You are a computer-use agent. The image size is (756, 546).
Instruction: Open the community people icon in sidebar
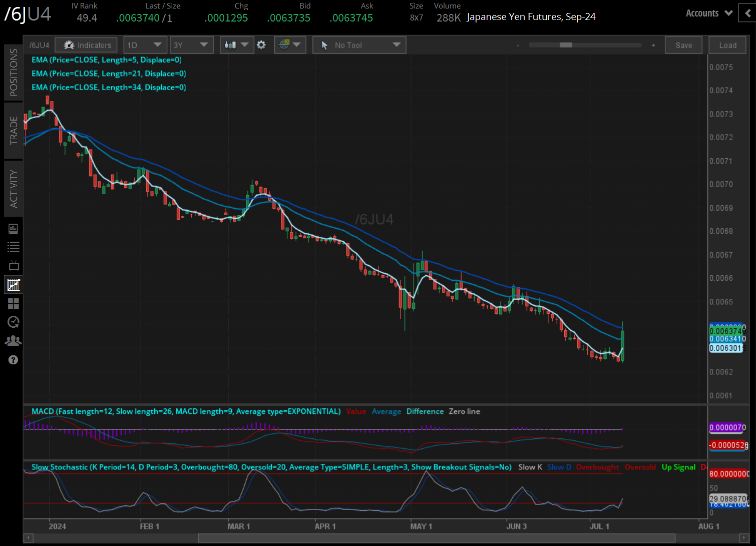click(x=14, y=341)
